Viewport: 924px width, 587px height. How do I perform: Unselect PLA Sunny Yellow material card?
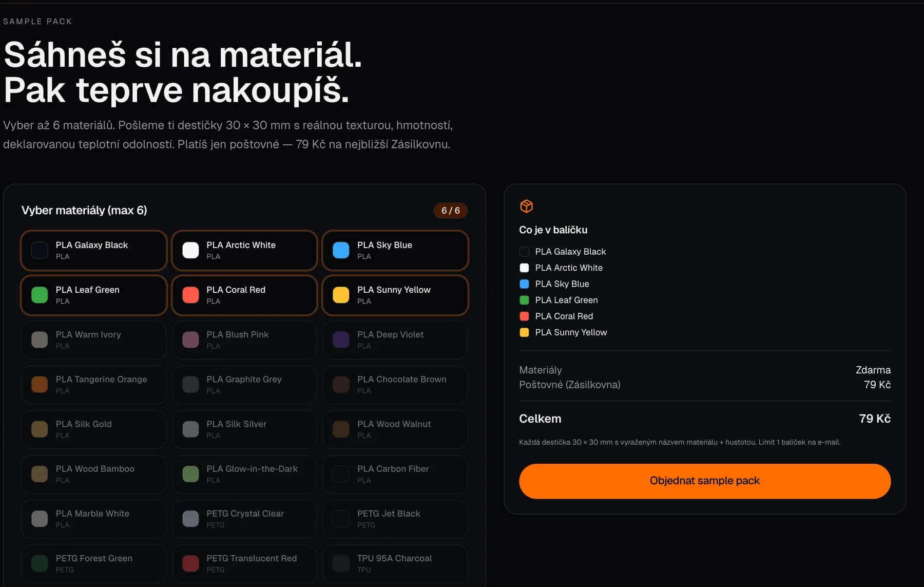tap(395, 295)
